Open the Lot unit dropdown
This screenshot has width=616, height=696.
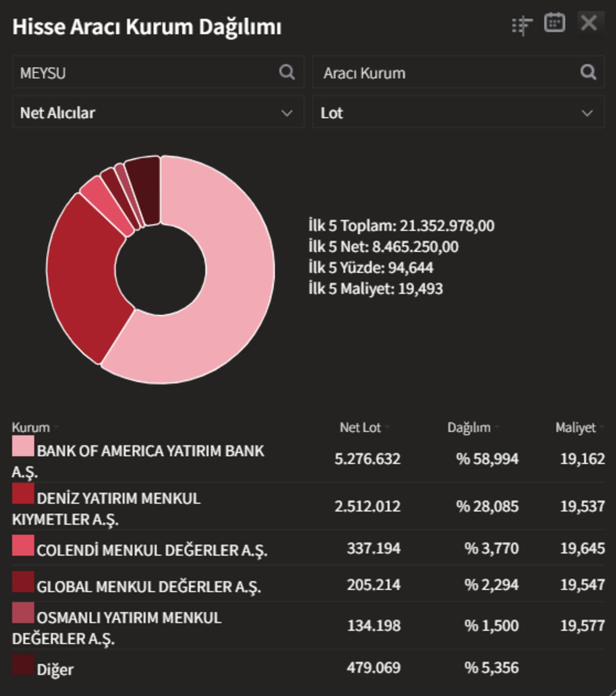tap(458, 112)
